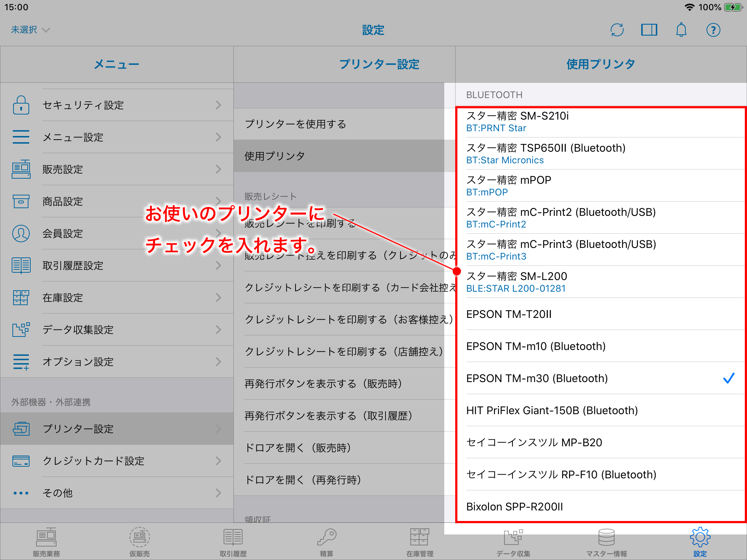Viewport: 747px width, 560px height.
Task: Expand chevron on セキュリティ設定 row
Action: coord(218,105)
